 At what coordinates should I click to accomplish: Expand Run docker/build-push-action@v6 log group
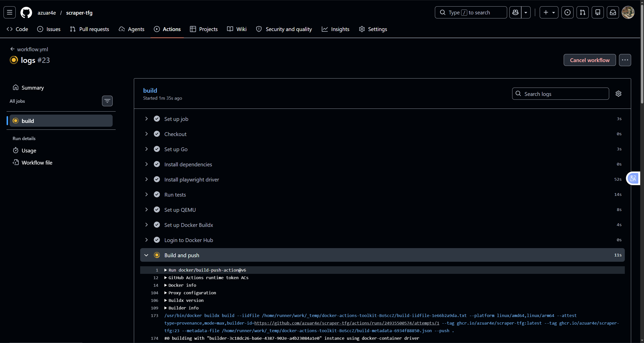[205, 270]
